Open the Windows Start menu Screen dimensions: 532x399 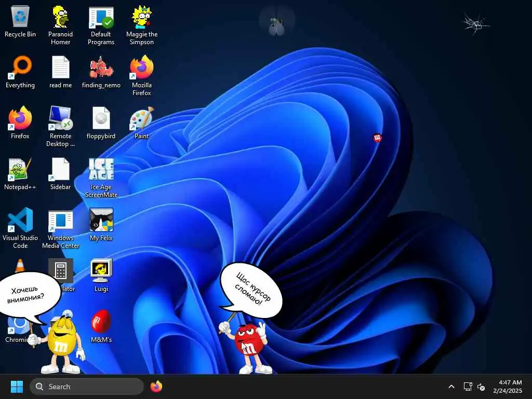tap(17, 387)
